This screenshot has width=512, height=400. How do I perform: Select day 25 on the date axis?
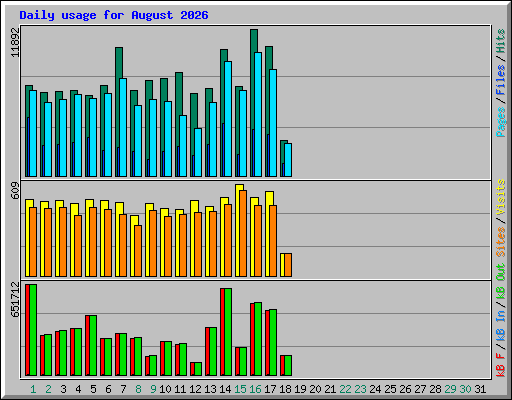click(390, 389)
